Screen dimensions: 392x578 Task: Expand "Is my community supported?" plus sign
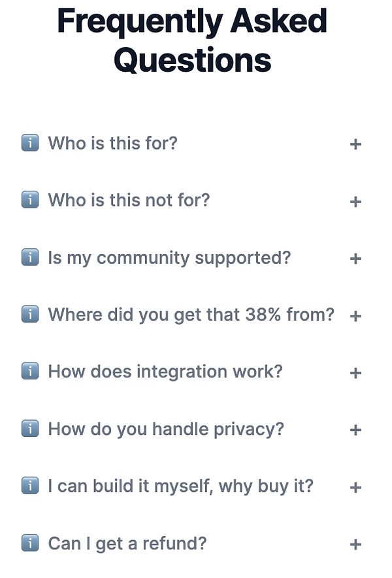click(355, 259)
